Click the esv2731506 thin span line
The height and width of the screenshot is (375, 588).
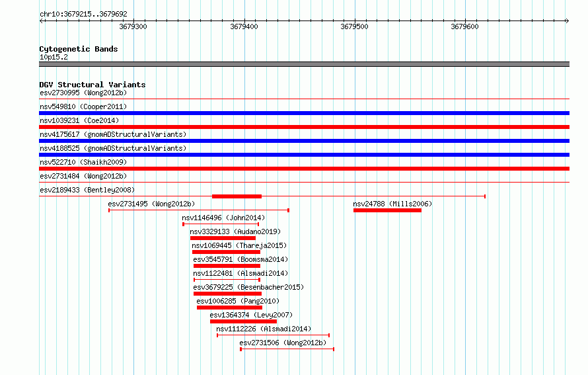[x=287, y=349]
